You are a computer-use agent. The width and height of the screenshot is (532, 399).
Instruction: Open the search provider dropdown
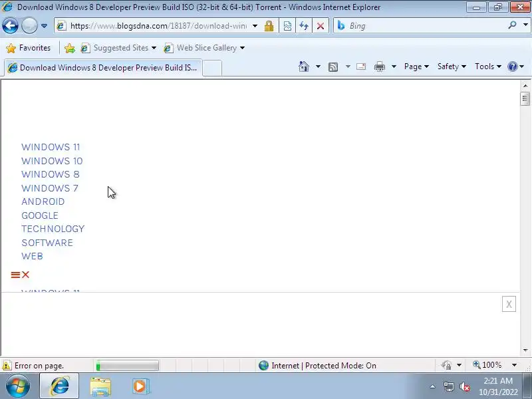[525, 25]
